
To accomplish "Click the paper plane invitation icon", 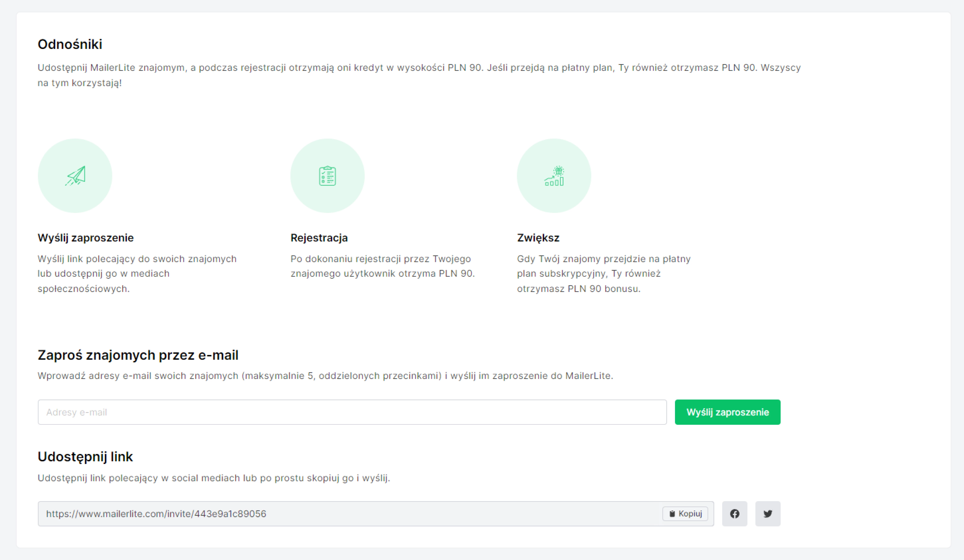I will [75, 176].
